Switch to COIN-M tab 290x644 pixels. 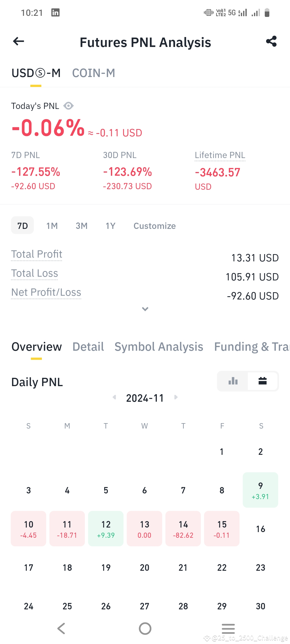click(93, 73)
